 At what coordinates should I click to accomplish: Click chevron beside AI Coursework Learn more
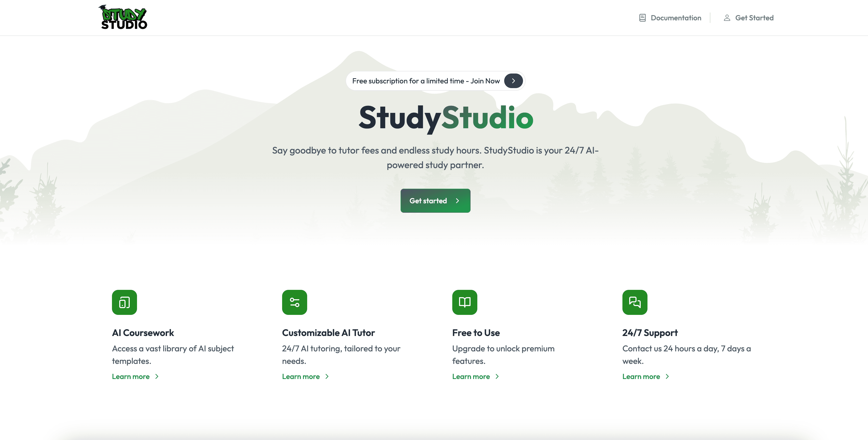click(157, 376)
